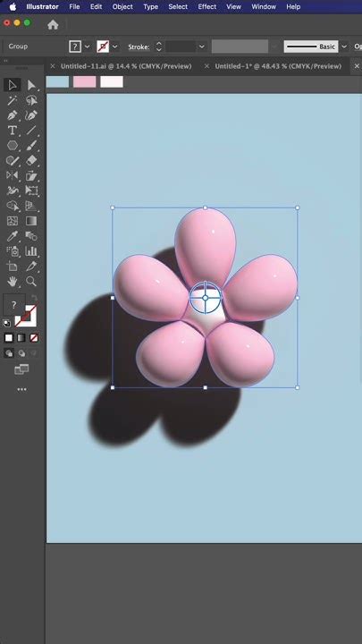Screen dimensions: 362x644
Task: Switch to Draw Behind mode
Action: (21, 353)
